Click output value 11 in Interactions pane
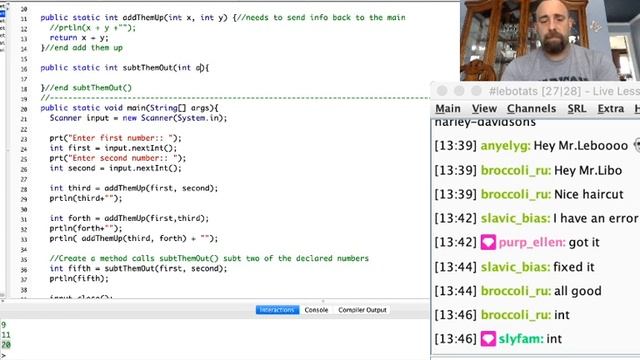This screenshot has width=640, height=360. coord(6,335)
